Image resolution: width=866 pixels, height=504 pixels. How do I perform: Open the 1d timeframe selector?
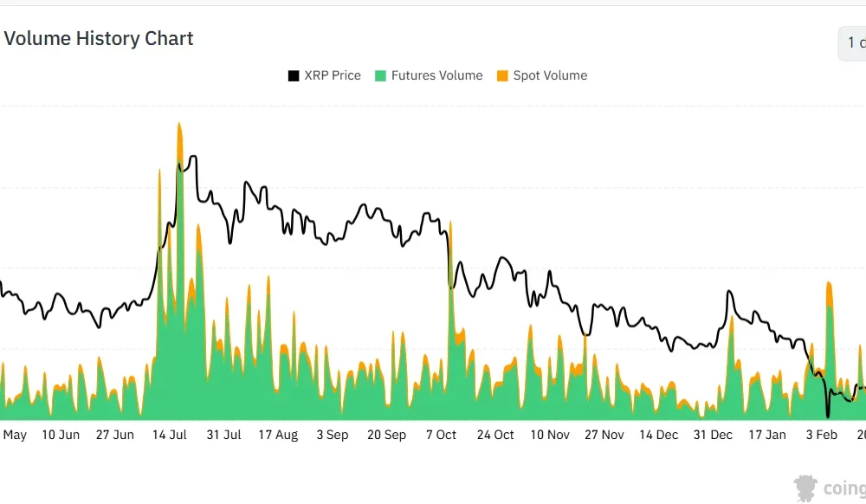pyautogui.click(x=853, y=42)
